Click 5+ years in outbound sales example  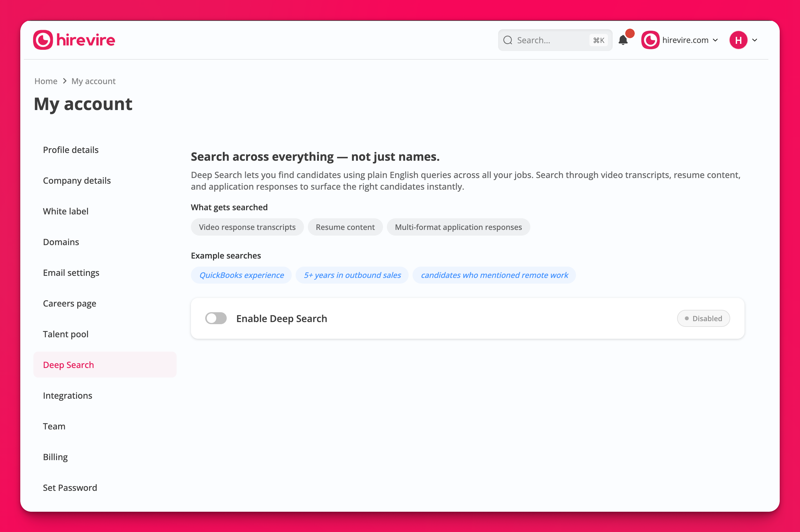point(352,275)
